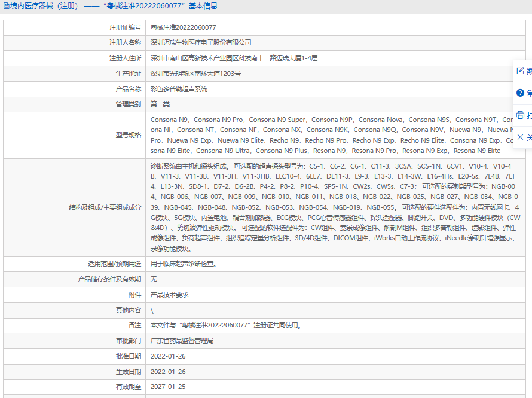Click the pencil edit icon in side panel

tap(520, 71)
